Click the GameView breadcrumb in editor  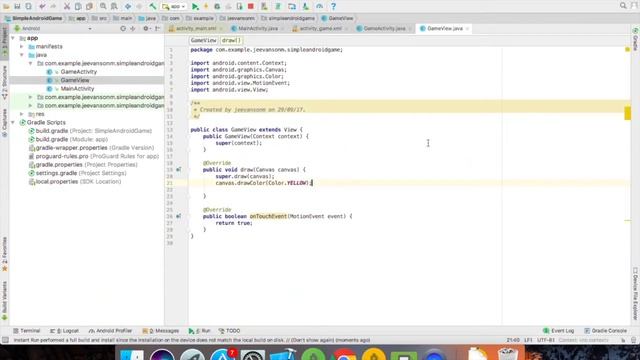pos(203,40)
